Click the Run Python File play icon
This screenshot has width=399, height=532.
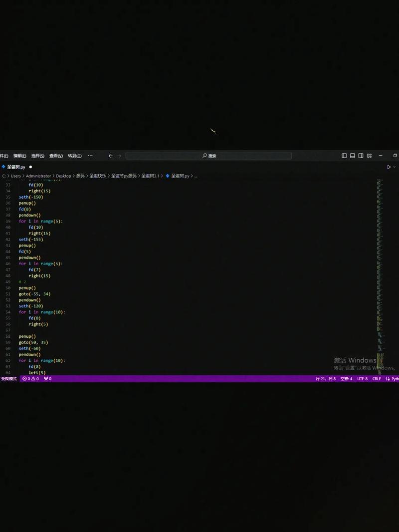389,167
